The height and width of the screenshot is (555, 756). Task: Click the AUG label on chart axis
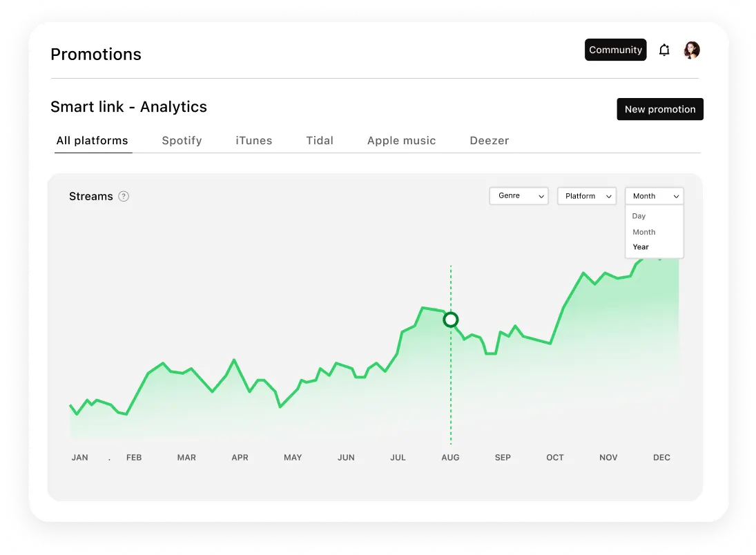point(450,458)
